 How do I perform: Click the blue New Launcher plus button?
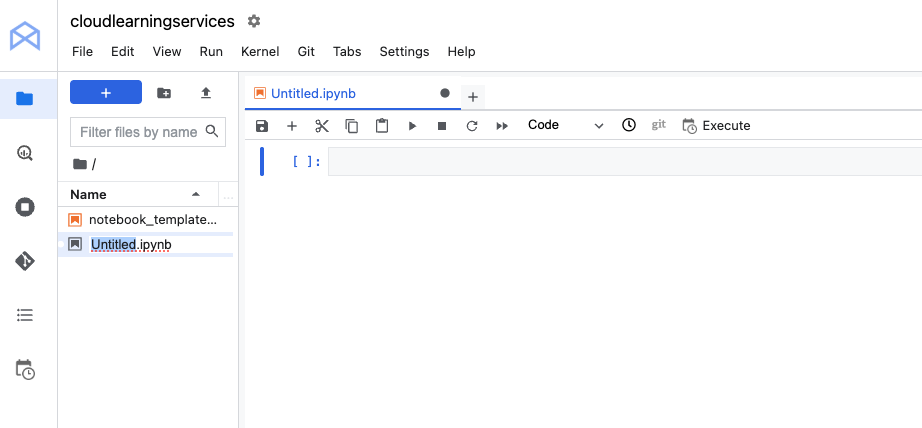[x=106, y=92]
